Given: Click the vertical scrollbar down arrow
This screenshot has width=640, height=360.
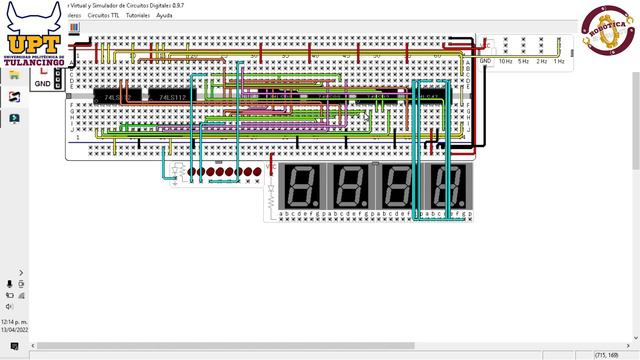Looking at the screenshot, I should (636, 338).
